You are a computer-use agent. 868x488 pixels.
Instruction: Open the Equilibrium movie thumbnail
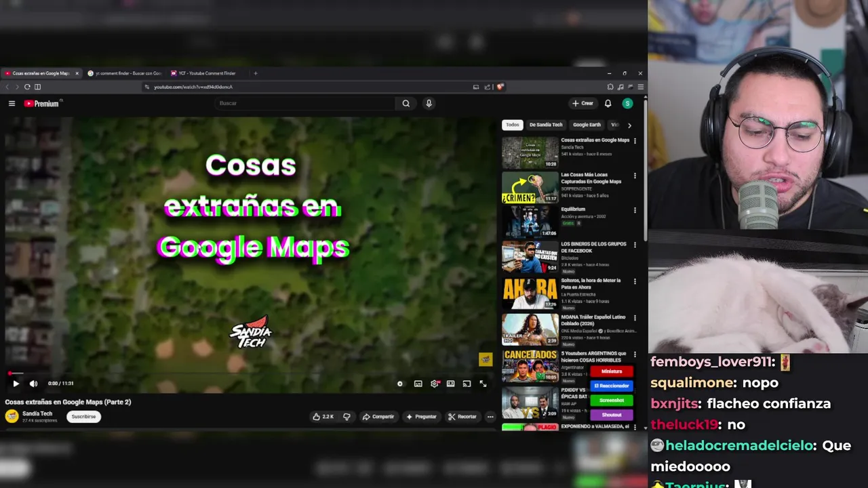coord(530,222)
